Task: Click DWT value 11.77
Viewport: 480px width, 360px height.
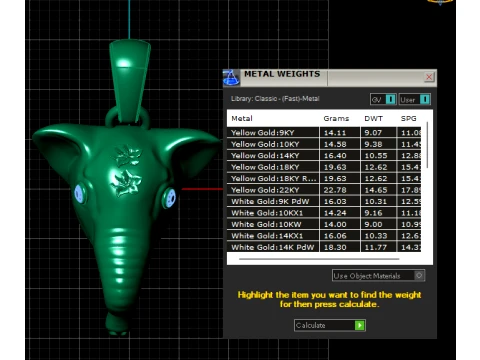Action: pyautogui.click(x=376, y=247)
